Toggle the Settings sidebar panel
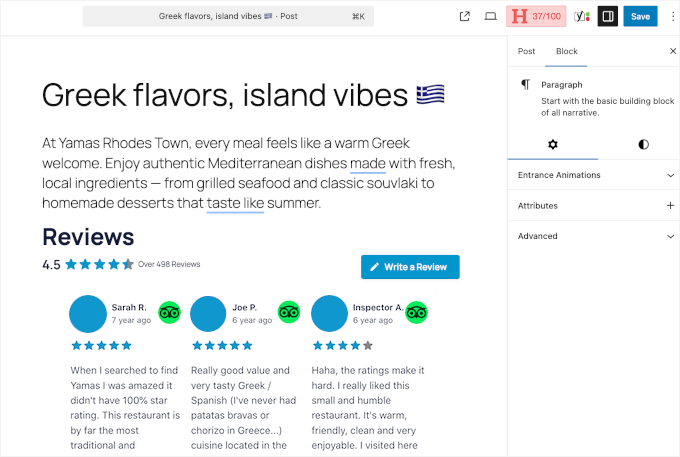 tap(608, 16)
